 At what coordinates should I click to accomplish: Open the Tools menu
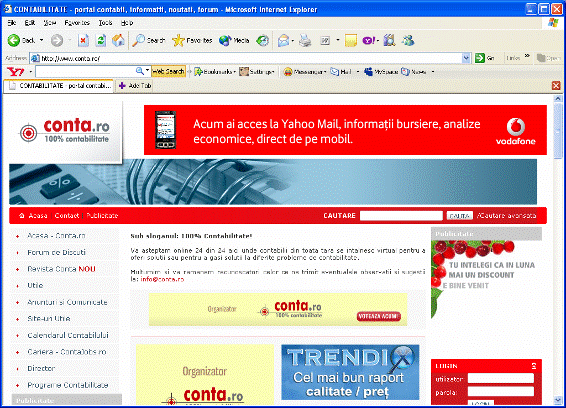[x=105, y=23]
